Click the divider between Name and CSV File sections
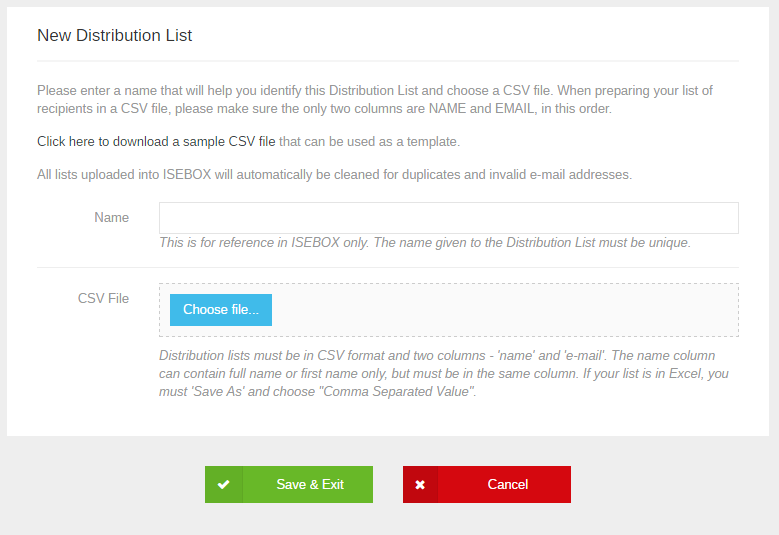Image resolution: width=779 pixels, height=535 pixels. 388,267
